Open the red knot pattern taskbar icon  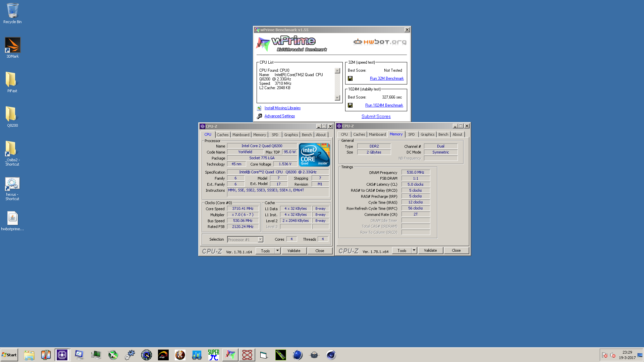click(x=247, y=355)
